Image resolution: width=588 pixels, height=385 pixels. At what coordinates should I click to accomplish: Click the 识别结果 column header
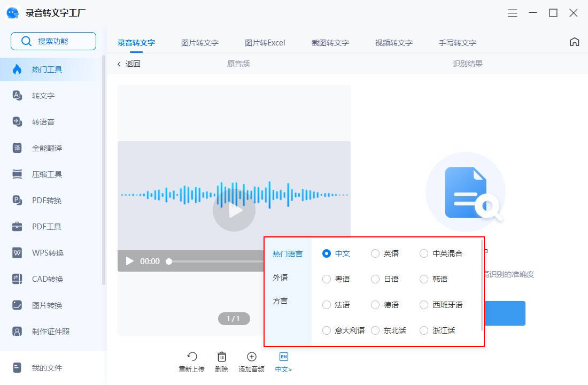pyautogui.click(x=468, y=64)
